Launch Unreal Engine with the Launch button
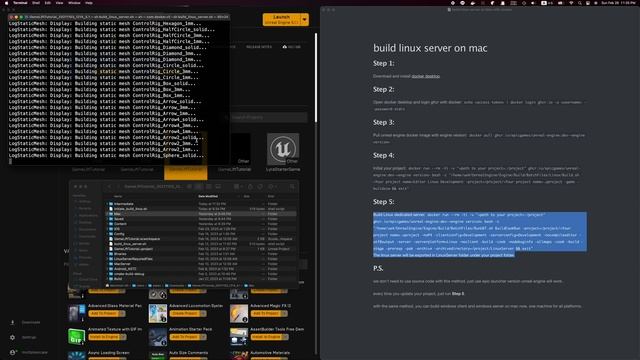Image resolution: width=640 pixels, height=360 pixels. pyautogui.click(x=281, y=20)
